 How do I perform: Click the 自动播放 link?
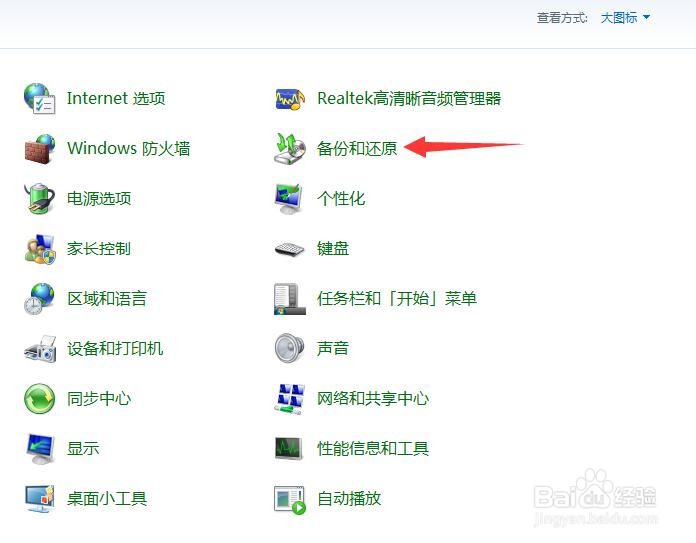(349, 499)
